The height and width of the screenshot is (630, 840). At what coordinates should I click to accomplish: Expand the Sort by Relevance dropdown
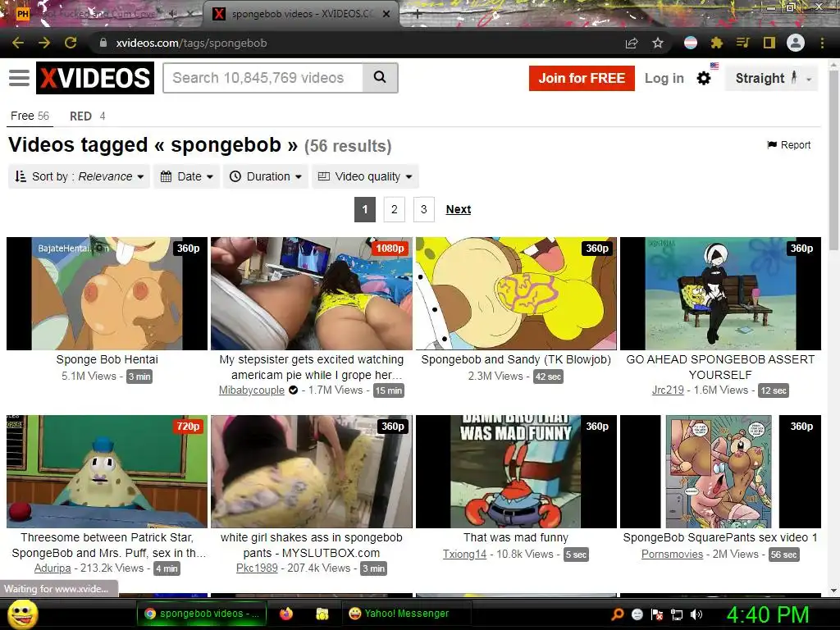[x=79, y=176]
